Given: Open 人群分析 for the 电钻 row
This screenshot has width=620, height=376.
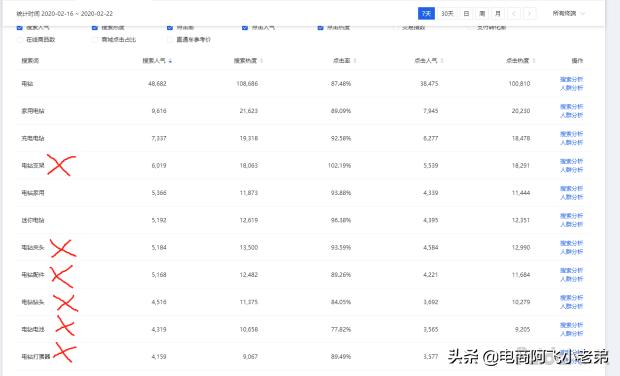Looking at the screenshot, I should click(x=571, y=88).
